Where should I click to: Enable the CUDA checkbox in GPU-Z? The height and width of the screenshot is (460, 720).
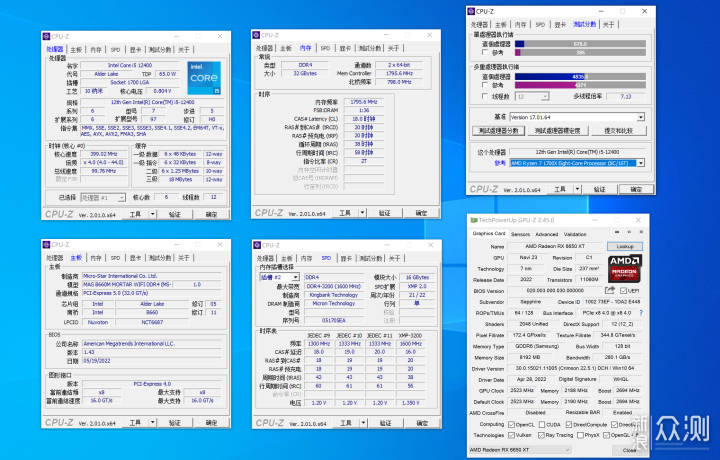click(x=542, y=425)
